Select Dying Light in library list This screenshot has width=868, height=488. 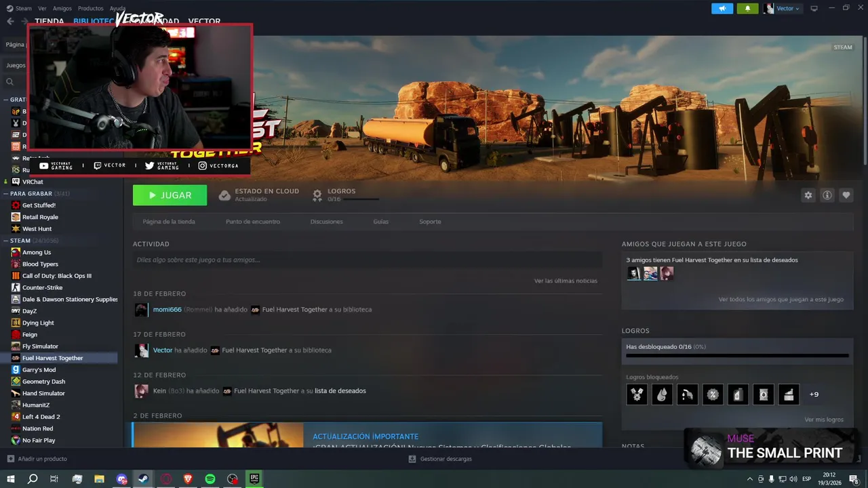[x=38, y=323]
